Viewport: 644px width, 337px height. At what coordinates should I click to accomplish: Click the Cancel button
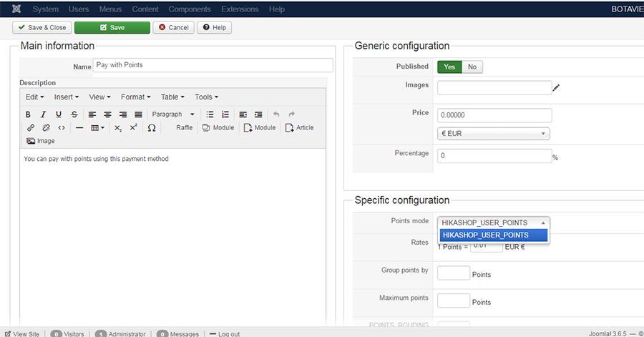pos(173,27)
